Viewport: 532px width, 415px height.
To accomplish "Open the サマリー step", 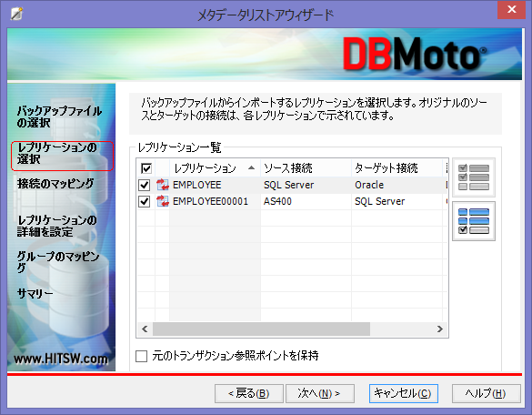I will coord(35,293).
